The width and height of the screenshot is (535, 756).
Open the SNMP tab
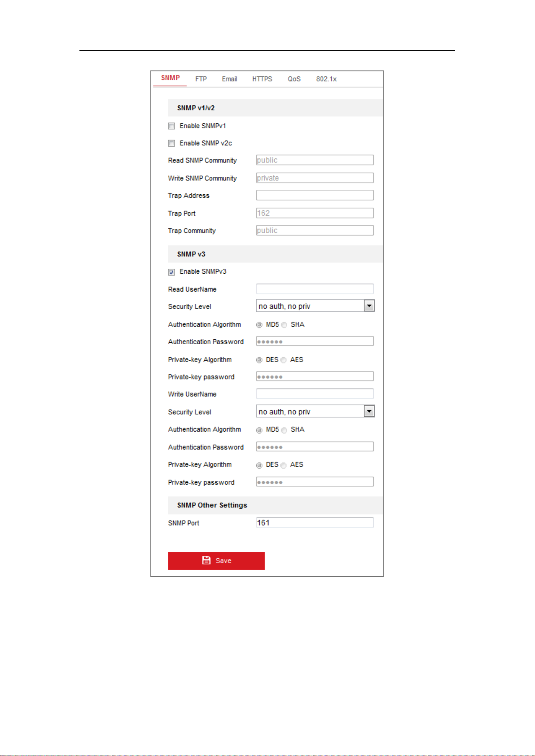click(x=170, y=78)
